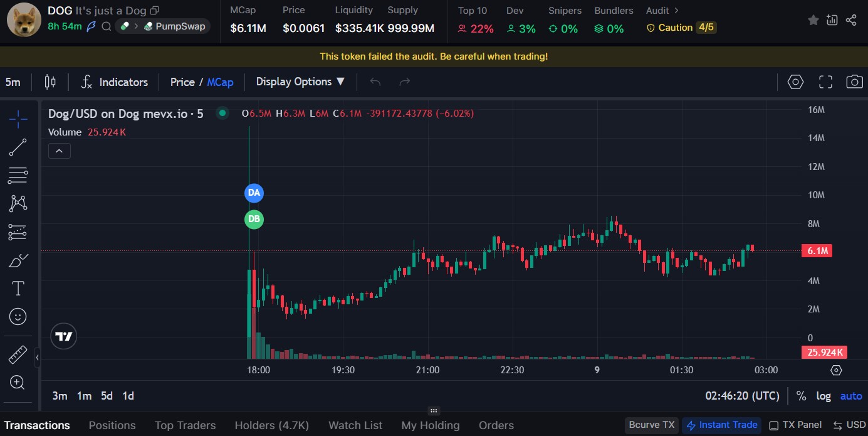This screenshot has width=868, height=436.
Task: Select the crosshair cursor tool
Action: click(18, 119)
